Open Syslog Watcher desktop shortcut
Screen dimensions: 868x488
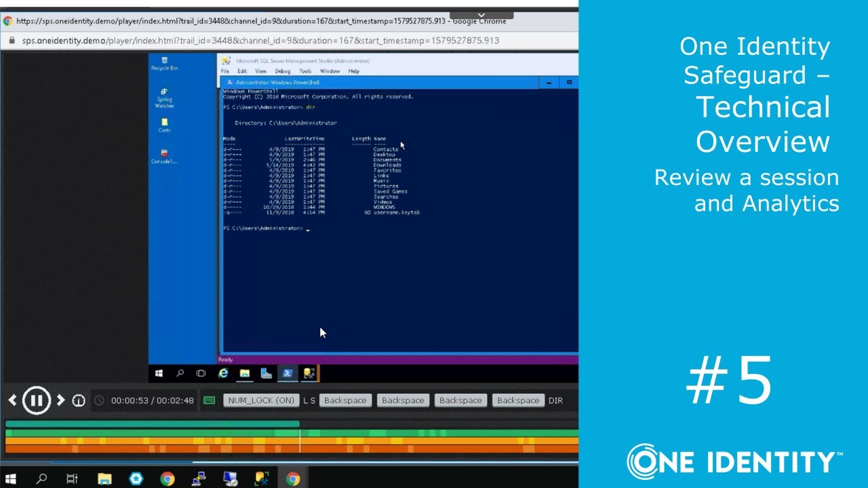pos(164,98)
